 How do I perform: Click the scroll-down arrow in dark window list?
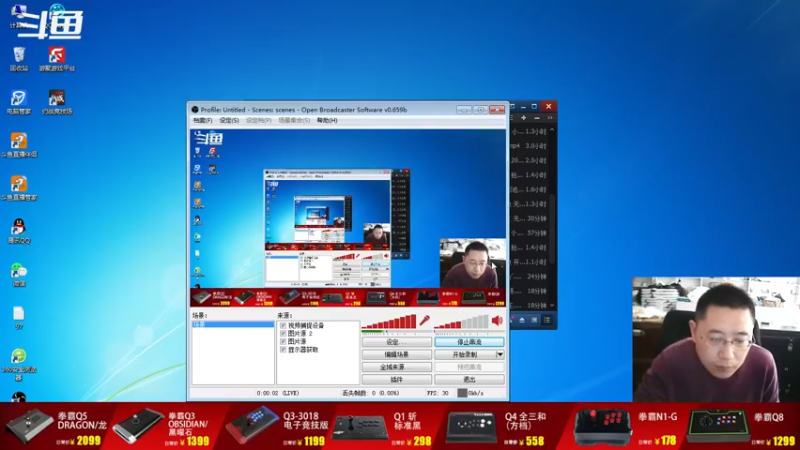[552, 305]
